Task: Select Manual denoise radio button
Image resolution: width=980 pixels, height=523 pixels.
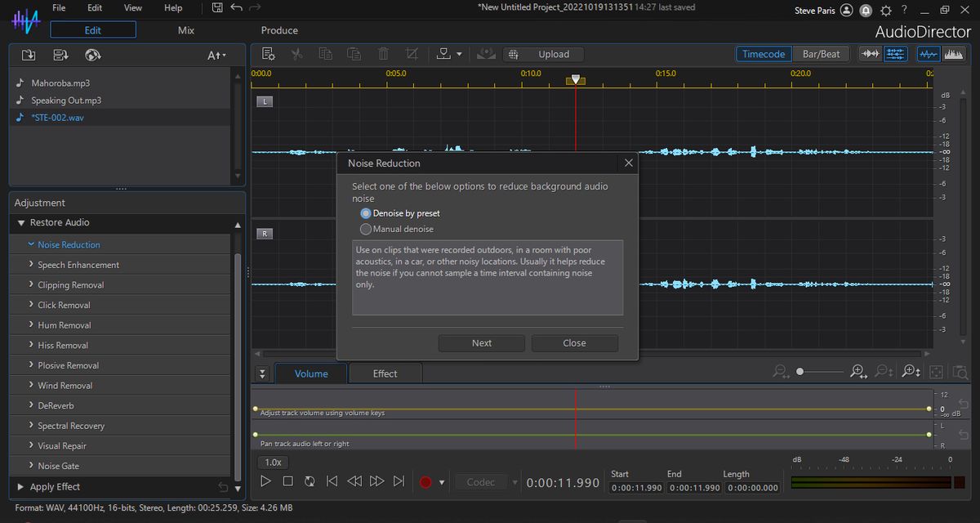Action: coord(366,230)
